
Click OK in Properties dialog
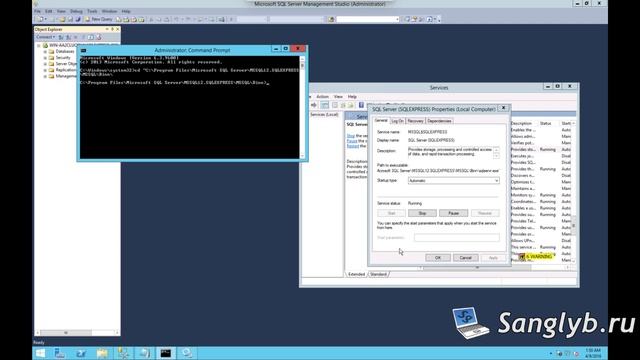click(x=438, y=258)
